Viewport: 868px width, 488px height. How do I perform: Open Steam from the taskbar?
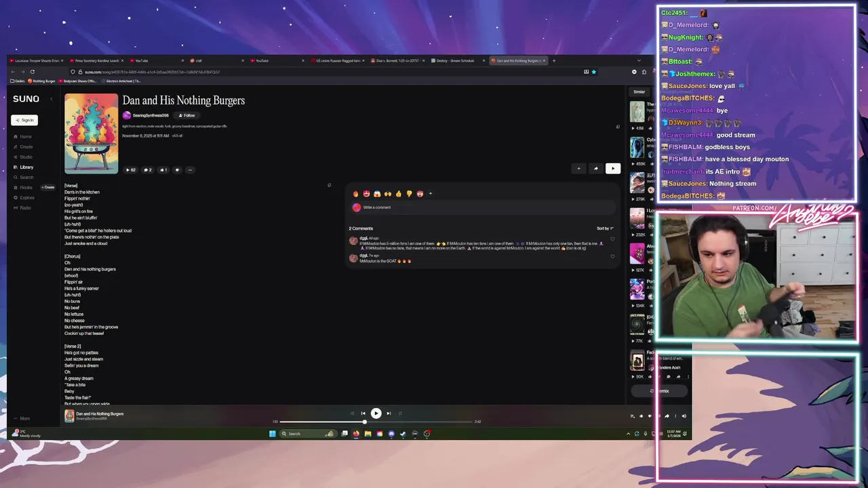point(403,434)
